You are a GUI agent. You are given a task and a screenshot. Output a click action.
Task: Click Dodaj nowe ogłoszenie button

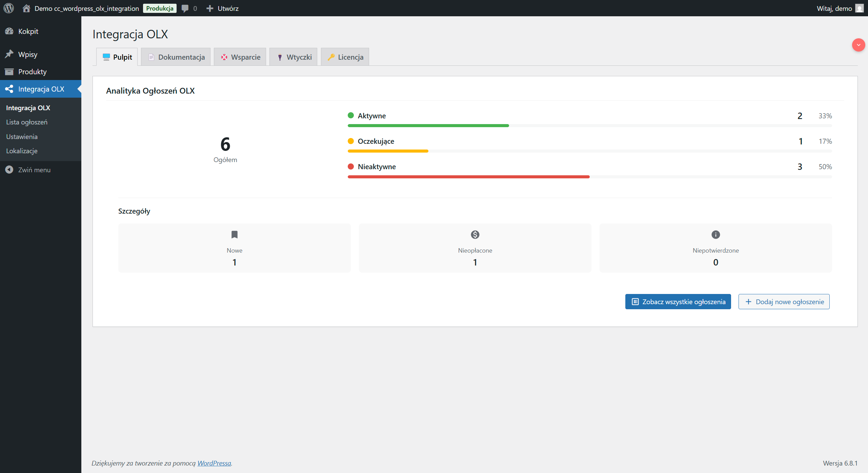pyautogui.click(x=784, y=301)
